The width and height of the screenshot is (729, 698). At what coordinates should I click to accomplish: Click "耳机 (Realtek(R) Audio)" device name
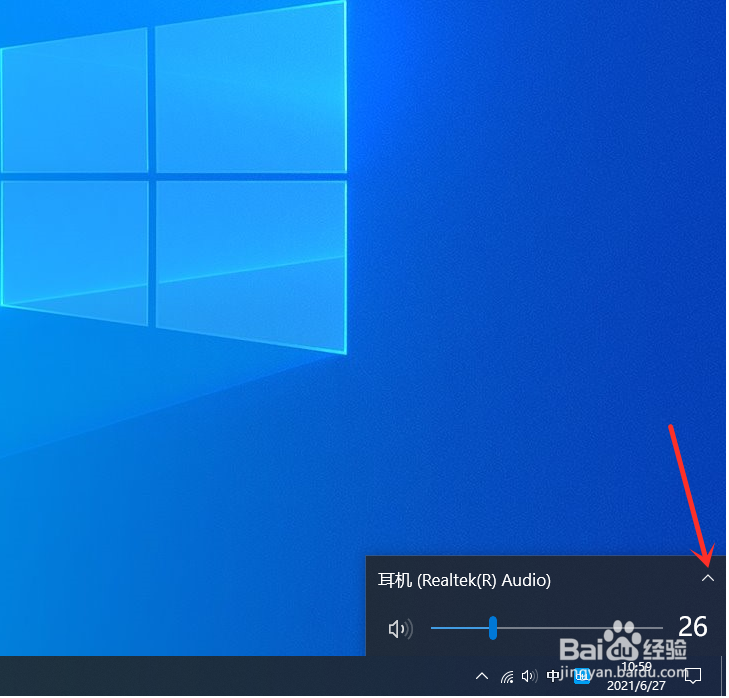point(466,582)
